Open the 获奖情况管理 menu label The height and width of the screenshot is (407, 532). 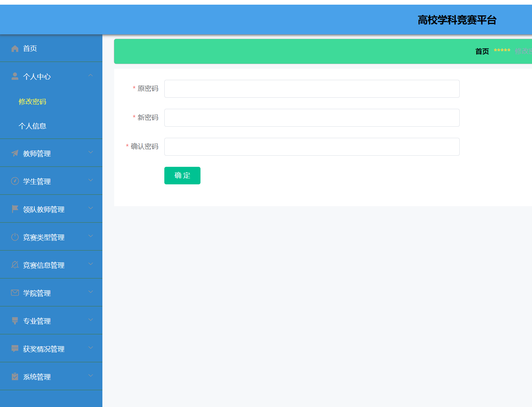coord(44,349)
